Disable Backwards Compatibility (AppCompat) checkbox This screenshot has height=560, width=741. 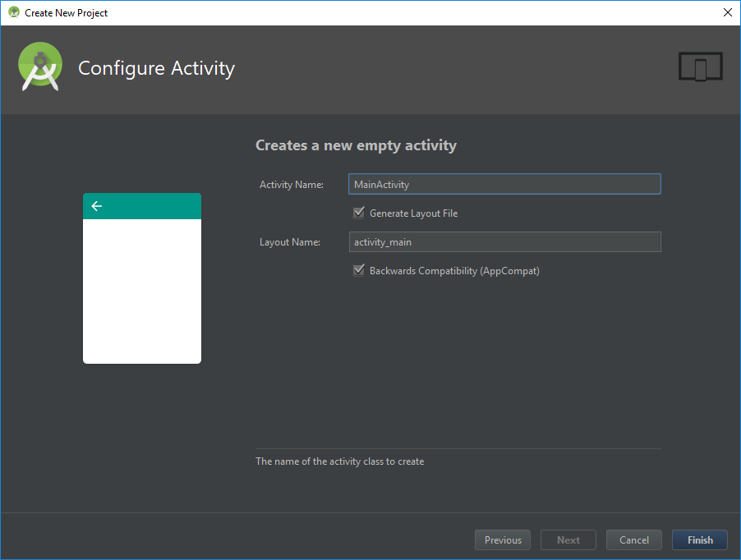point(359,271)
